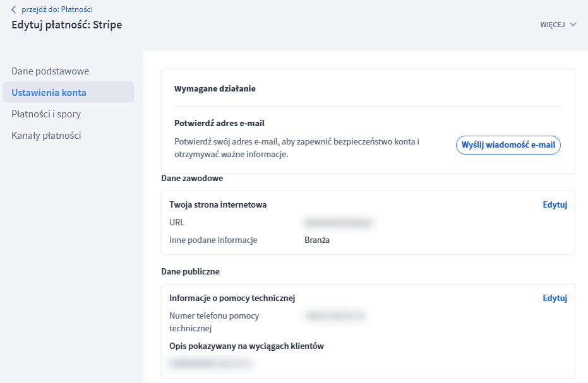Image resolution: width=588 pixels, height=383 pixels.
Task: Click the Opis pokazywany na wyciągach label
Action: pyautogui.click(x=246, y=346)
